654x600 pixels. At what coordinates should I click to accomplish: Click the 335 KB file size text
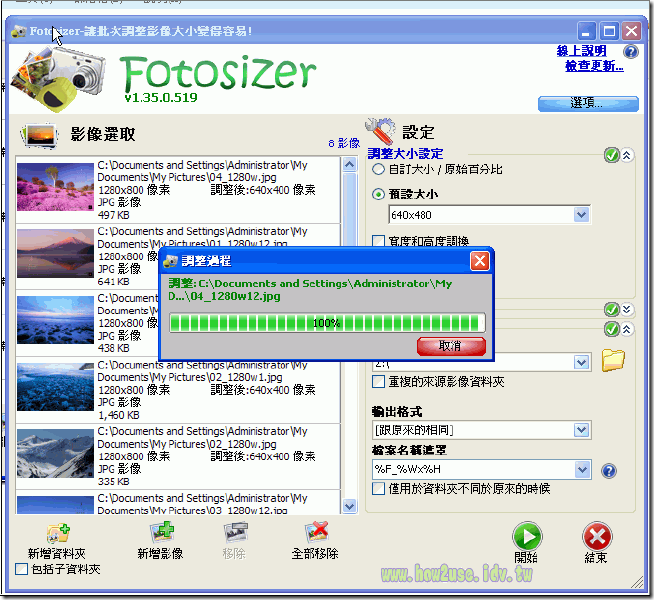[114, 482]
